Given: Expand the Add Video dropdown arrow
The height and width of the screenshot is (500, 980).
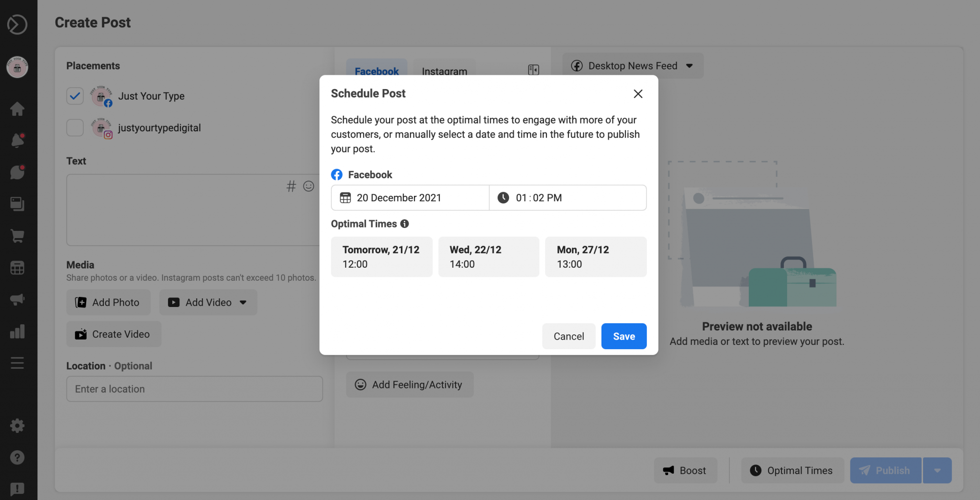Looking at the screenshot, I should pos(243,302).
